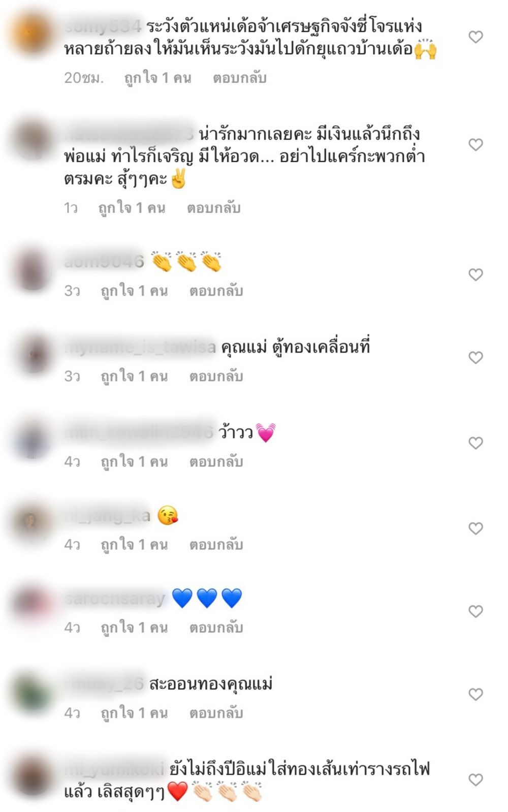Tap the heart on the น่ารักมากเลยคะ comment
The height and width of the screenshot is (812, 508).
(475, 145)
